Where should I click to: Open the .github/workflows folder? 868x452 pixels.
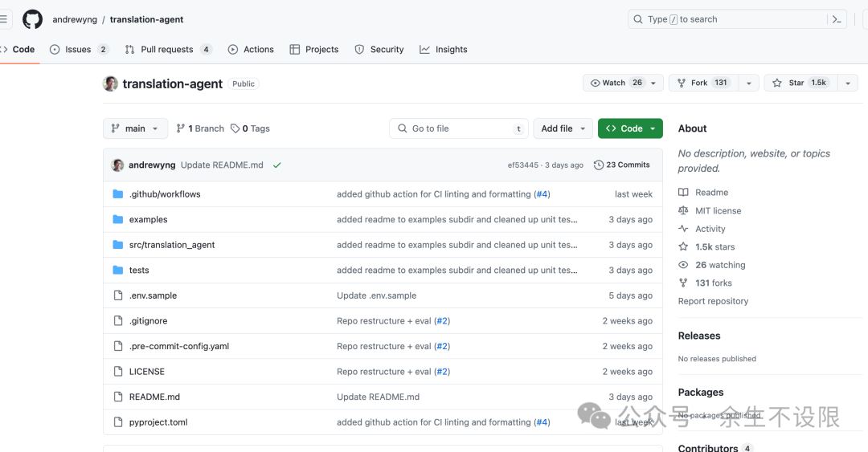pyautogui.click(x=165, y=194)
